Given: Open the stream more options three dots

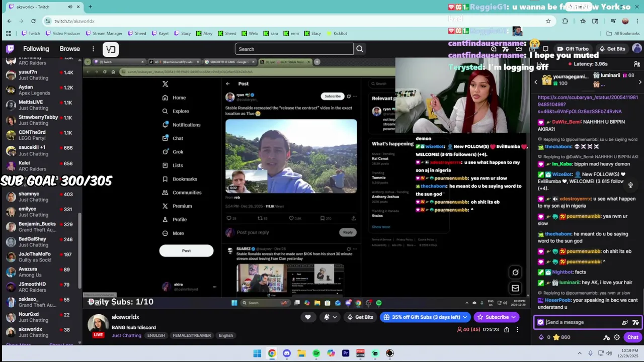Looking at the screenshot, I should tap(517, 330).
